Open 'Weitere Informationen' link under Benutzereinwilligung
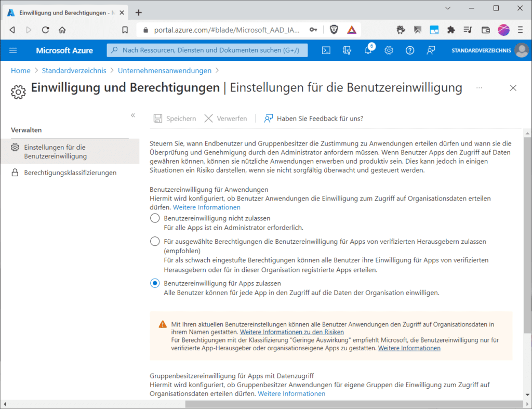 point(207,207)
